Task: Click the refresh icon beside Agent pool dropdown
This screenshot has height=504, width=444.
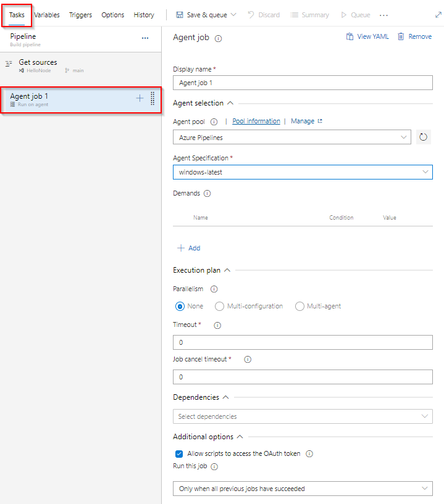Action: point(423,137)
